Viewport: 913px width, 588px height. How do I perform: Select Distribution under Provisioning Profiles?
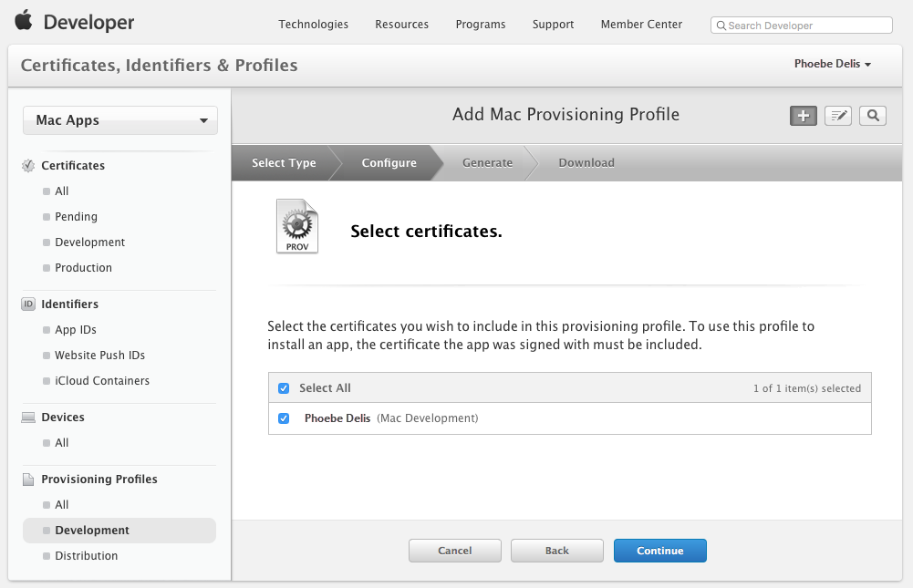coord(86,555)
